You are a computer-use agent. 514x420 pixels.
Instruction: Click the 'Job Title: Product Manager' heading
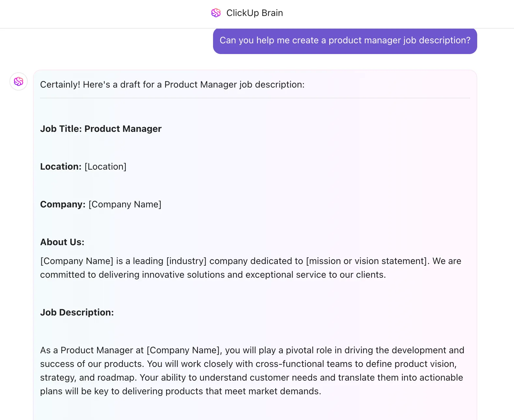(101, 129)
